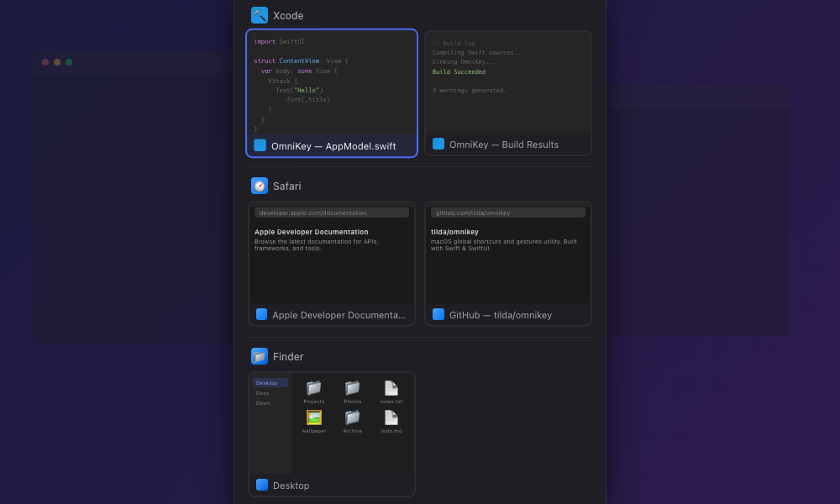This screenshot has width=840, height=504.
Task: Click the developer.apple.com/documentation address bar
Action: coord(331,213)
